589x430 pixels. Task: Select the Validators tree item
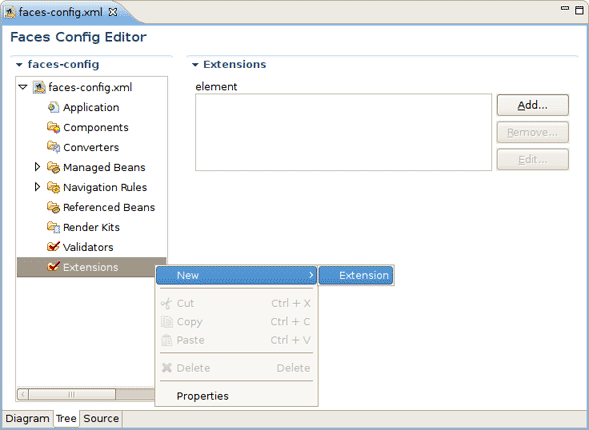[x=88, y=247]
